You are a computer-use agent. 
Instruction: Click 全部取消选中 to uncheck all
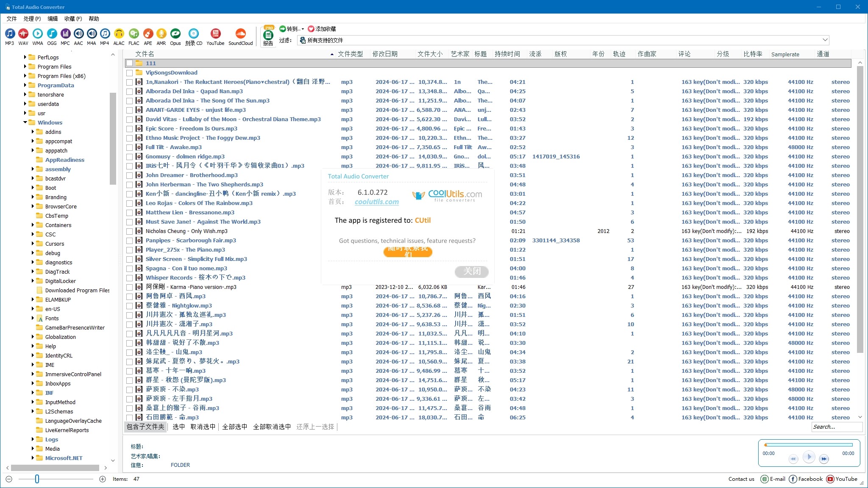[x=272, y=427]
